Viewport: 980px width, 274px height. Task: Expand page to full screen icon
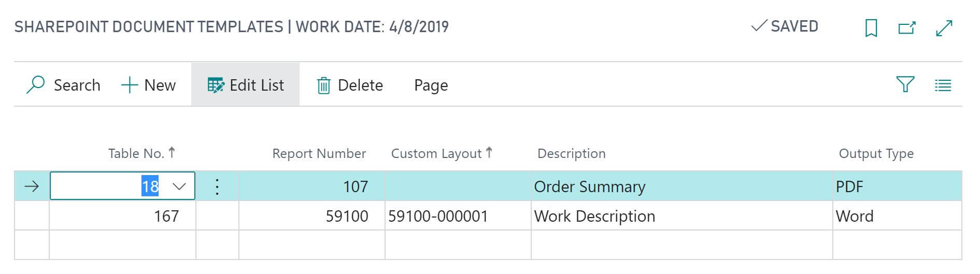coord(944,27)
